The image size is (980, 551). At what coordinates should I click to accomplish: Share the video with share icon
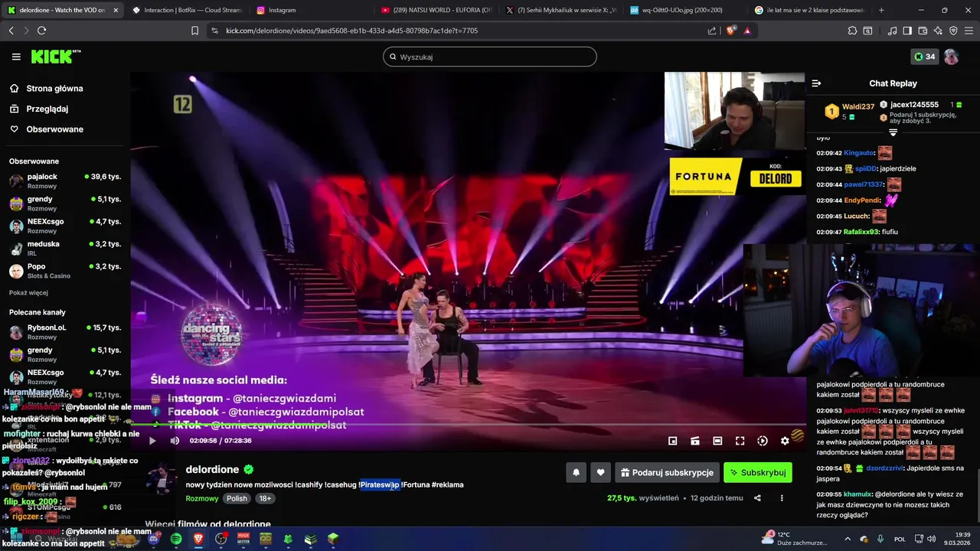coord(757,498)
